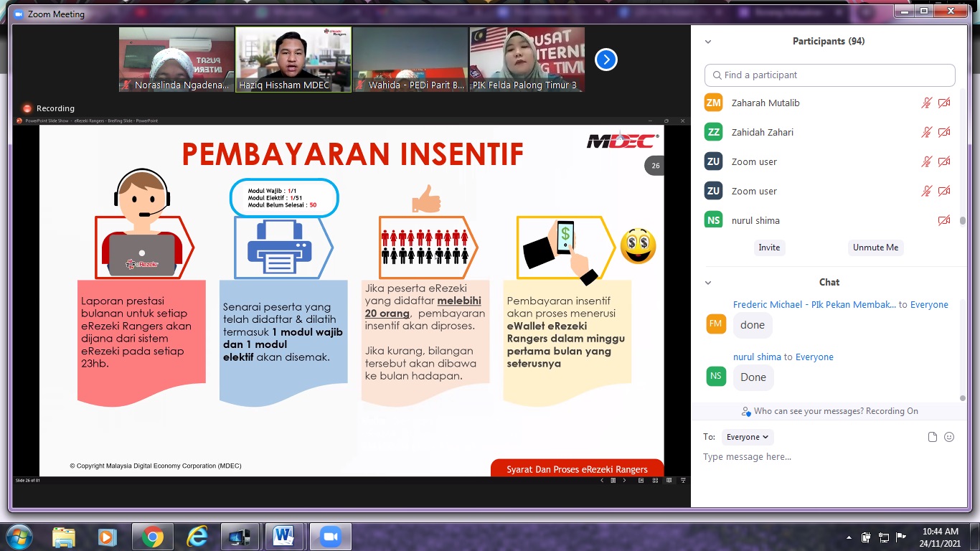Open the file attachment icon in chat
Image resolution: width=980 pixels, height=551 pixels.
(x=933, y=437)
